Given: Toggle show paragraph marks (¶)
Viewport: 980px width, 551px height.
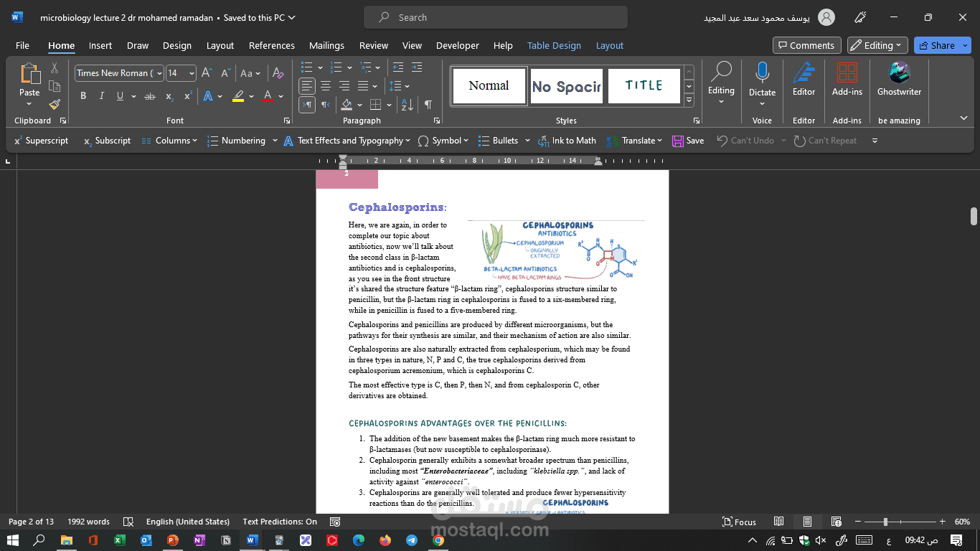Looking at the screenshot, I should click(x=428, y=105).
